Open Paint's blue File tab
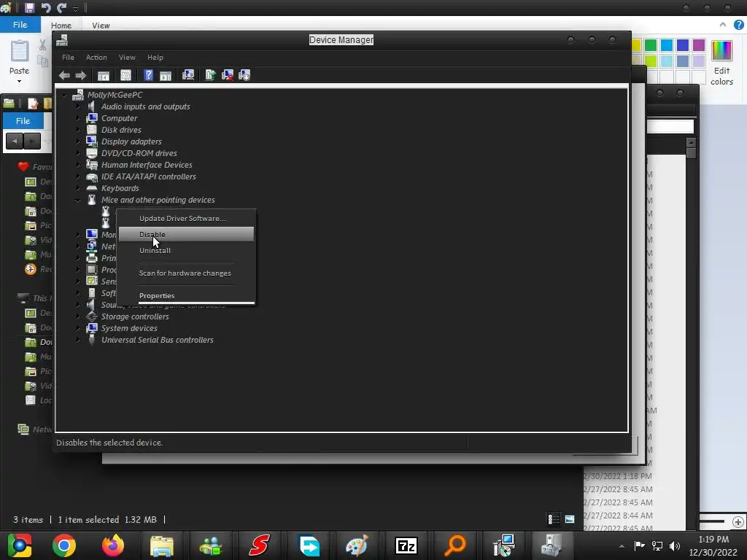 pos(20,25)
